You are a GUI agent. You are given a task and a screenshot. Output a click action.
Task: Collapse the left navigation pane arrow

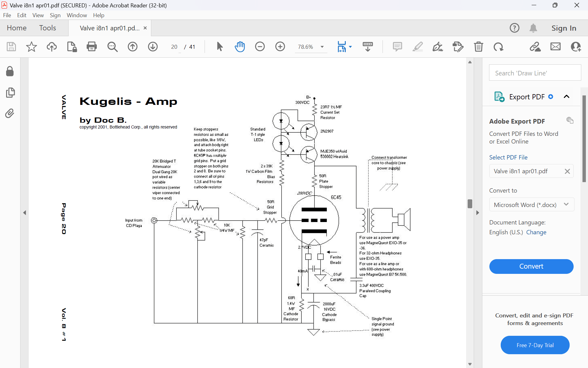[24, 213]
